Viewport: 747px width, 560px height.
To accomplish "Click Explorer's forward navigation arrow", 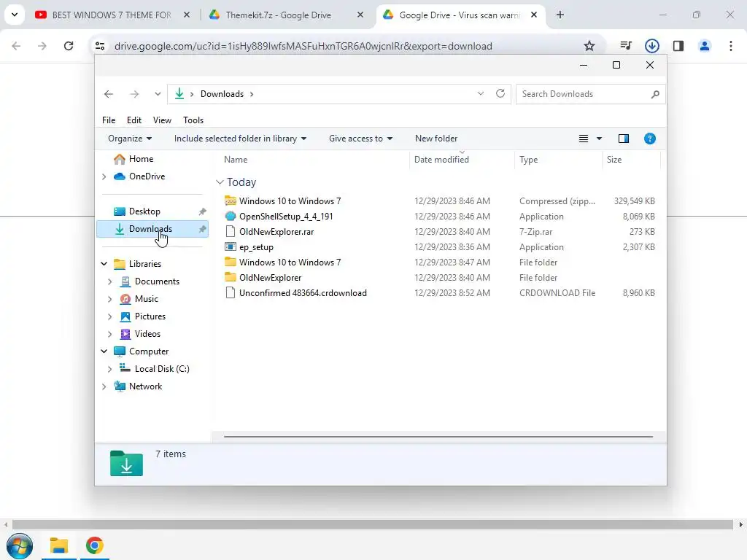I will (x=134, y=94).
